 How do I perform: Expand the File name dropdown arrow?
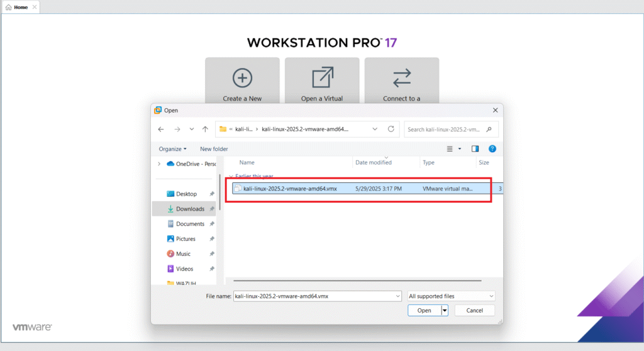(397, 296)
